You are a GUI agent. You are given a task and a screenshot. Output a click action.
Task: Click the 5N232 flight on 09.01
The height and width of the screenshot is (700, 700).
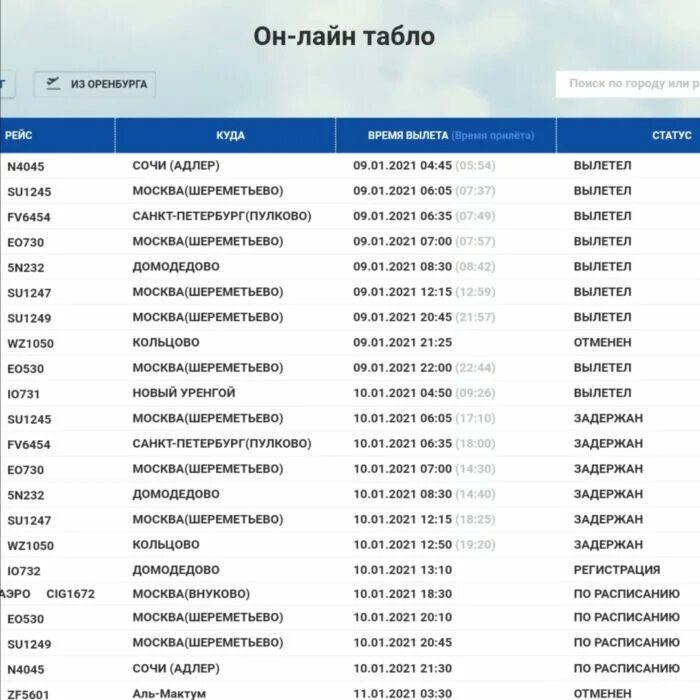(x=26, y=268)
